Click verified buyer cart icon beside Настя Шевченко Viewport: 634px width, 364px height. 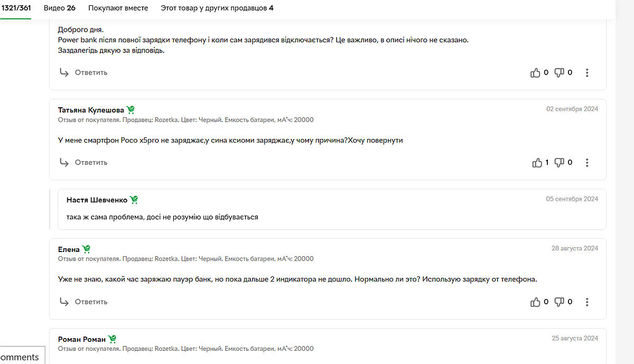[134, 200]
